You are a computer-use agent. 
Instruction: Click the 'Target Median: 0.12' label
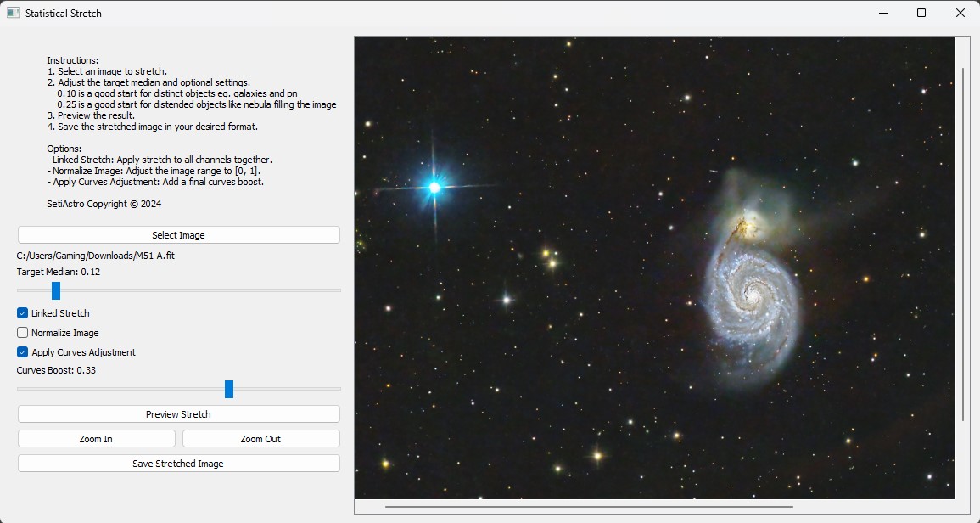click(59, 272)
